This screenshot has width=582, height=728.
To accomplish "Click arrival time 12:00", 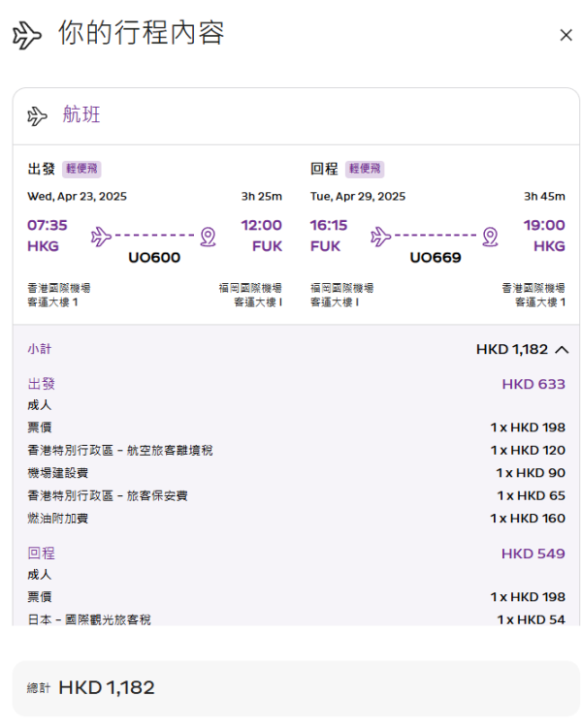I will (x=261, y=225).
